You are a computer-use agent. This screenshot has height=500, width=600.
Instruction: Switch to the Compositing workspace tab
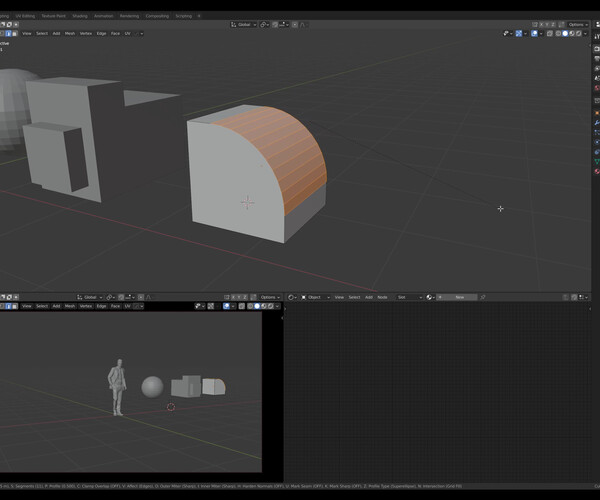click(157, 16)
